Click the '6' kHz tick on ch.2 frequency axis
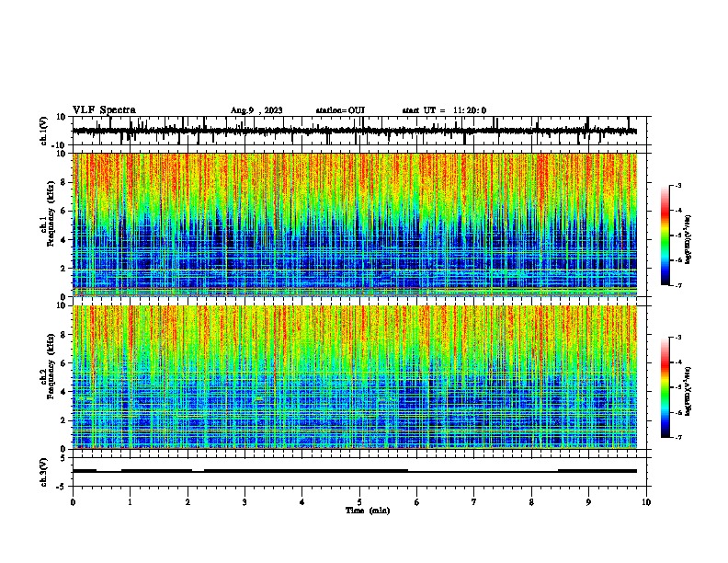728x563 pixels. coord(63,362)
